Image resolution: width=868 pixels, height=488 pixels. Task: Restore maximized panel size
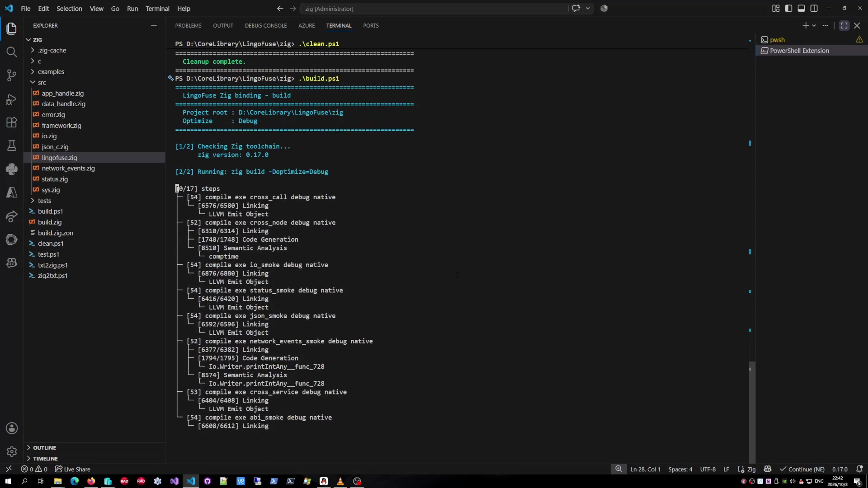click(x=844, y=26)
